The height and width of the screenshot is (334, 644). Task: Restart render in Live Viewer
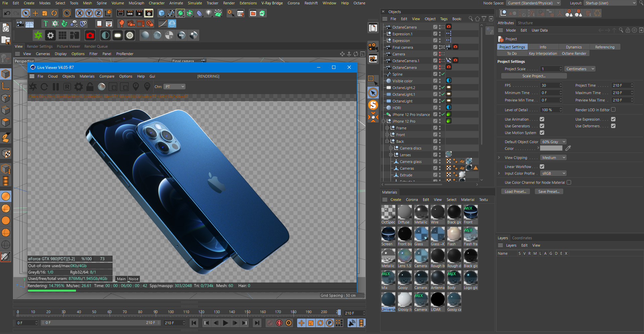click(44, 87)
